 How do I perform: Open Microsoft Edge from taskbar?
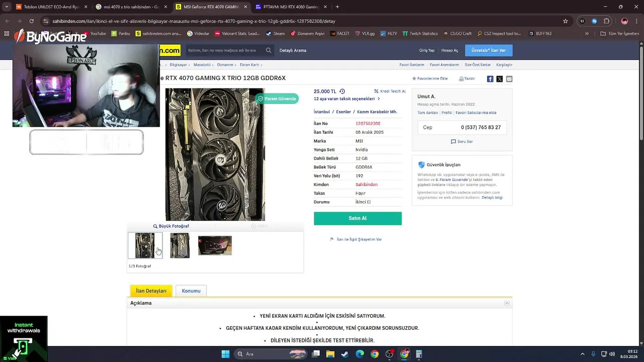pos(360,354)
